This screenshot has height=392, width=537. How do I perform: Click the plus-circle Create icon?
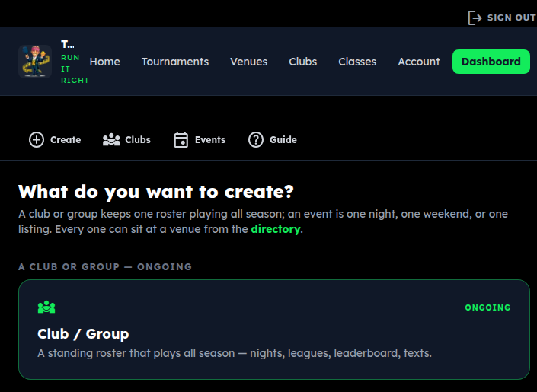pos(37,140)
